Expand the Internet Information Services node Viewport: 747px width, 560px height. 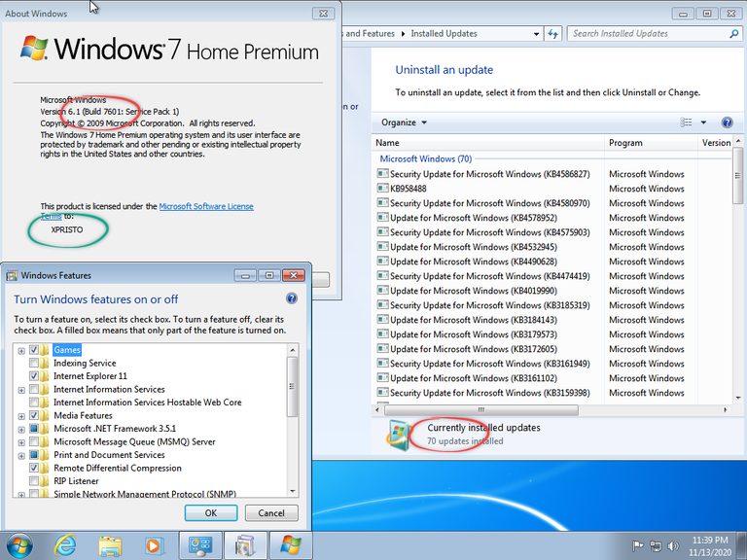[x=21, y=391]
